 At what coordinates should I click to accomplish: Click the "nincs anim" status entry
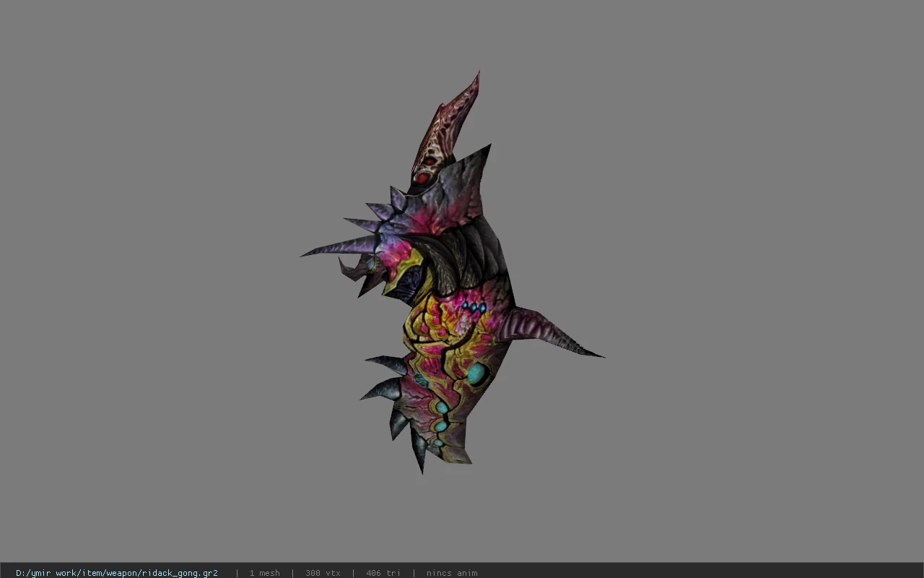pyautogui.click(x=452, y=573)
